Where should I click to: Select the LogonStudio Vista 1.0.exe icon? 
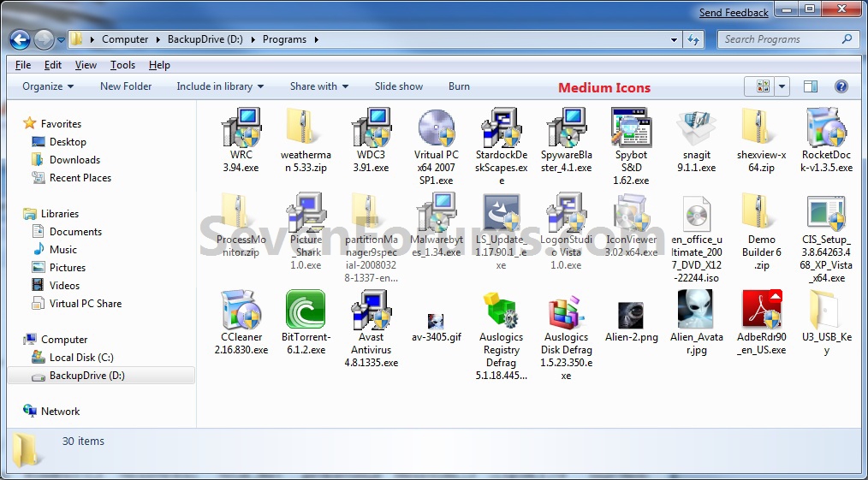pyautogui.click(x=567, y=212)
